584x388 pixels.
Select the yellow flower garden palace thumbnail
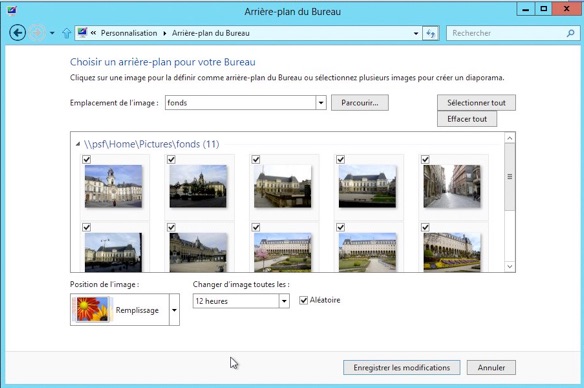click(x=452, y=252)
